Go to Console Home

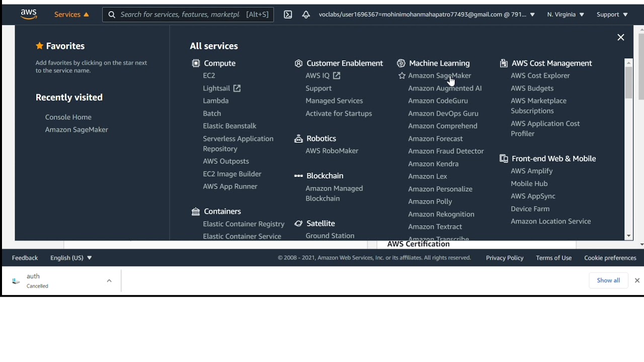(68, 117)
